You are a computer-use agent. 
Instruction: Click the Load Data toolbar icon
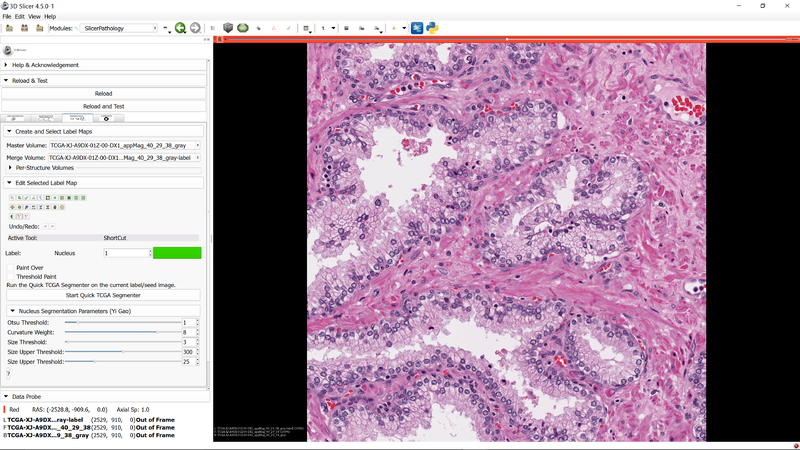tap(10, 28)
